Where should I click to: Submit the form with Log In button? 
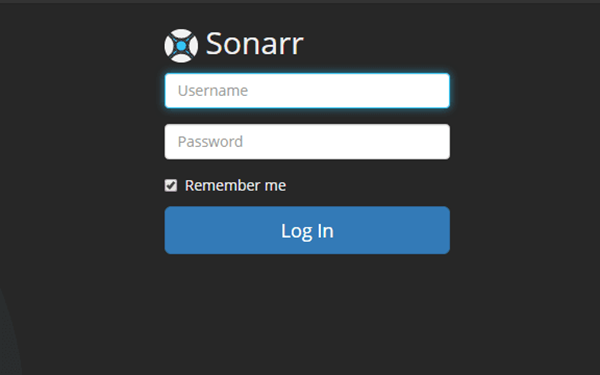coord(307,230)
